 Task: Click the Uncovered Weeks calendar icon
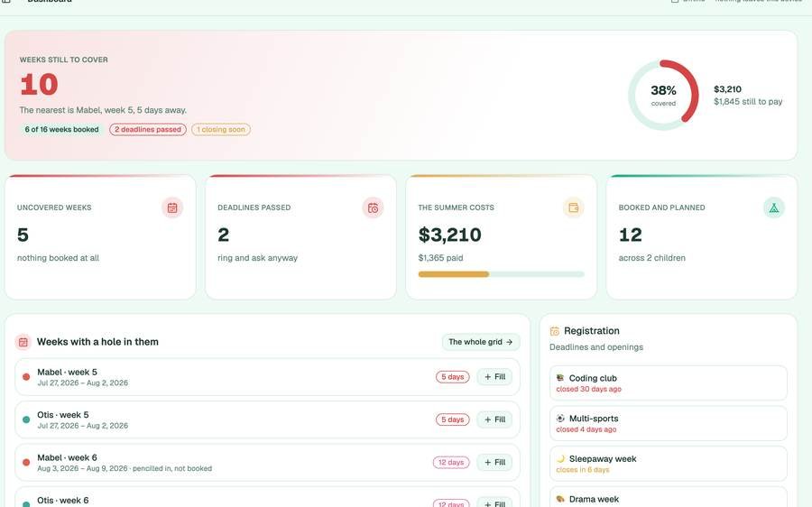(172, 207)
